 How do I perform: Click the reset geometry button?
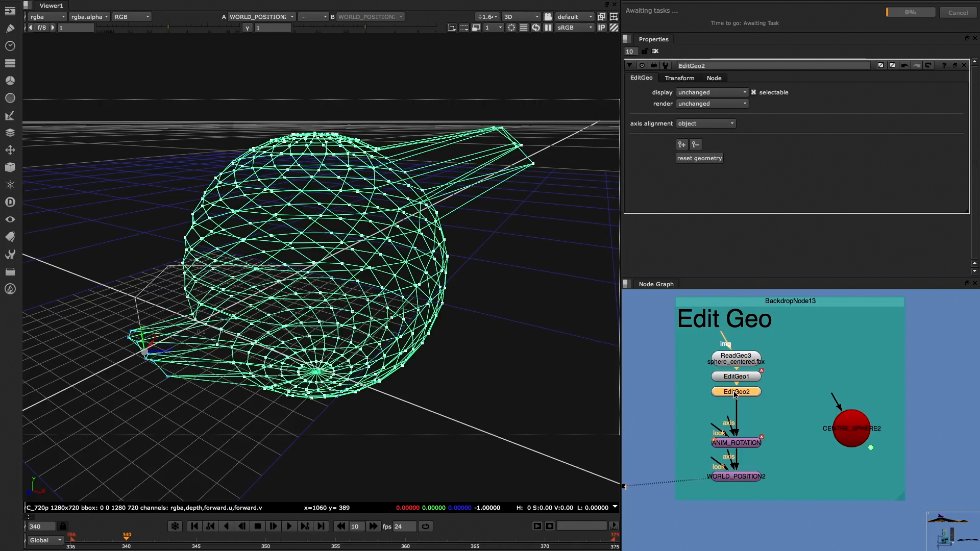tap(699, 158)
